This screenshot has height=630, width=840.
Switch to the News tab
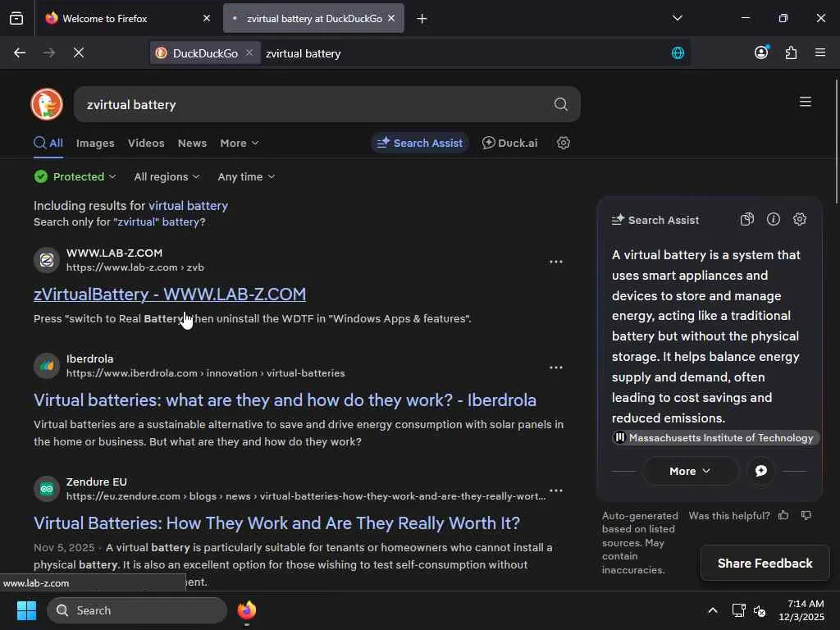tap(192, 143)
